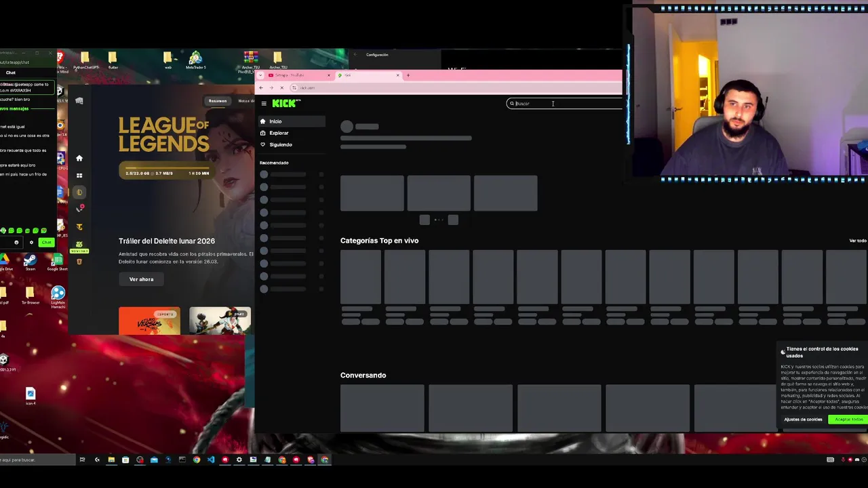Open Visual Studio Code from the taskbar

211,460
